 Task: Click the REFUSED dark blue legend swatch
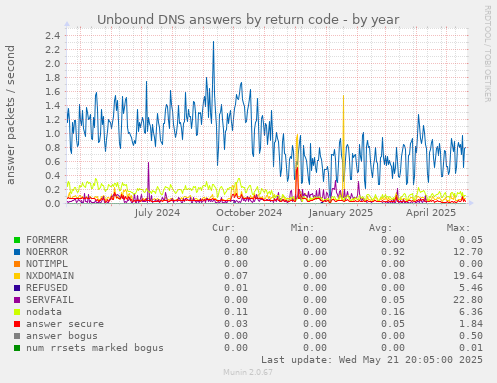17,288
